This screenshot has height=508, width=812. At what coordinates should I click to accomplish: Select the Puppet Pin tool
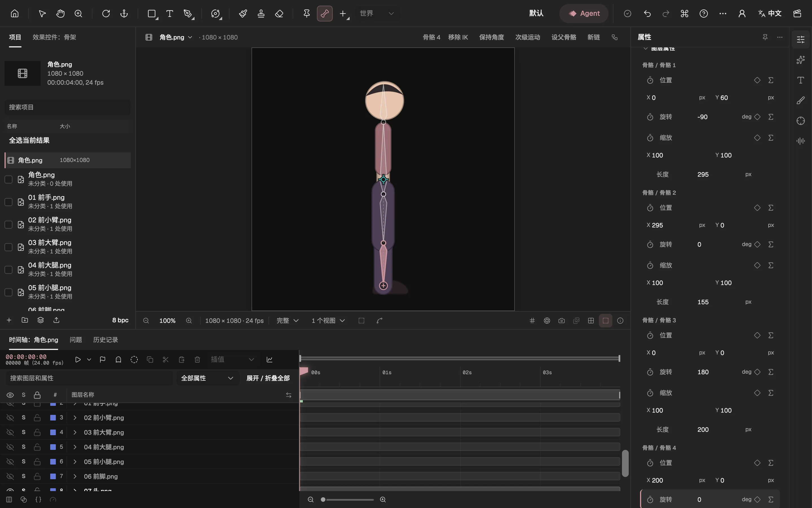307,14
